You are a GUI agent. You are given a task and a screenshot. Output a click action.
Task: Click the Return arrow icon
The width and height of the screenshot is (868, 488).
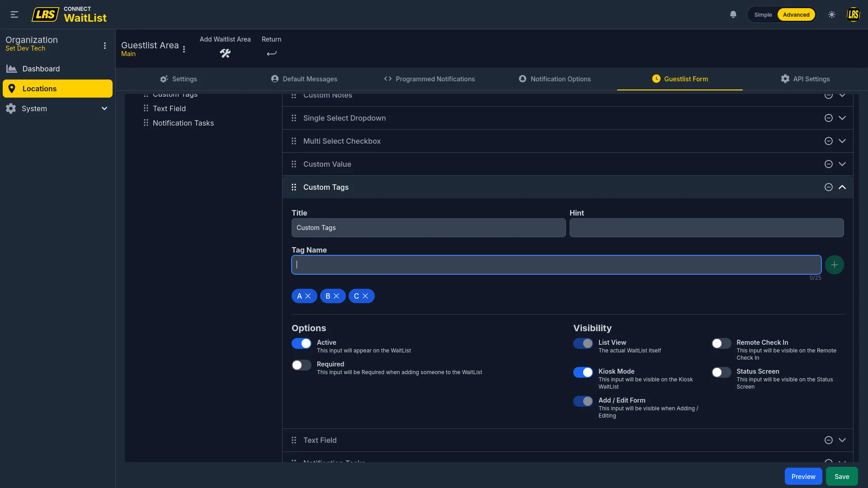(x=271, y=53)
